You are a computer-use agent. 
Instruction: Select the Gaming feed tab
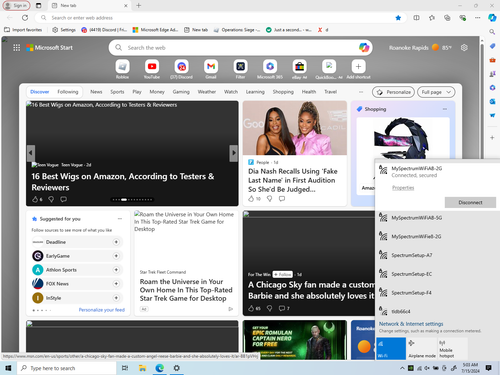[x=181, y=92]
